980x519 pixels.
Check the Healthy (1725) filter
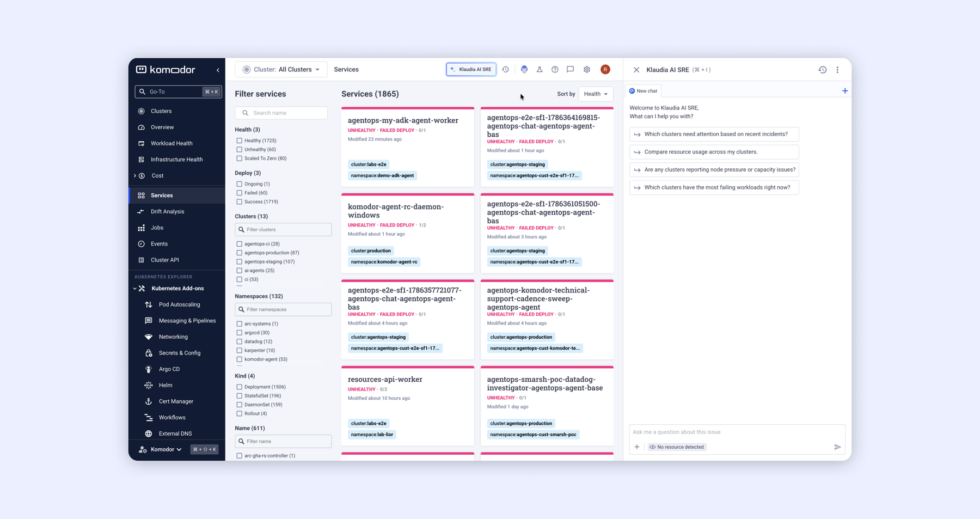pyautogui.click(x=240, y=141)
